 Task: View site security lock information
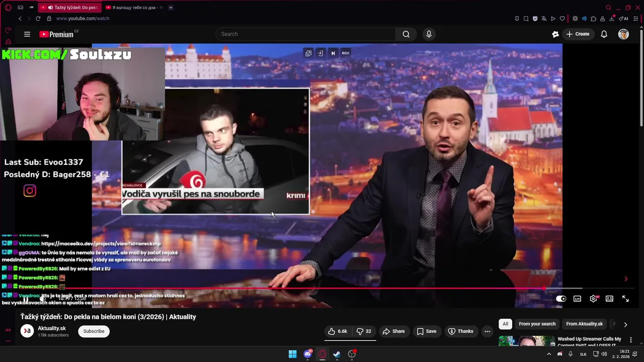[x=49, y=19]
